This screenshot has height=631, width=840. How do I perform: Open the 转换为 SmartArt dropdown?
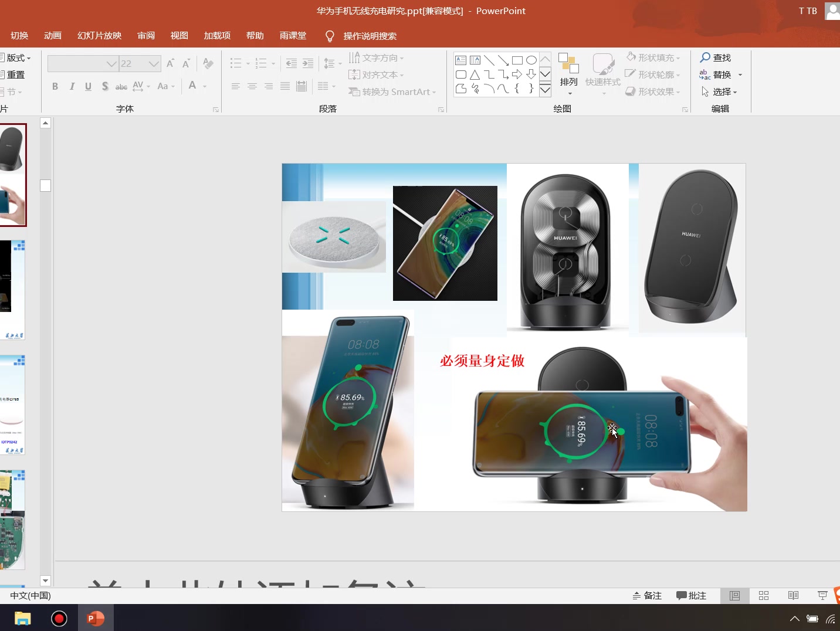click(392, 91)
